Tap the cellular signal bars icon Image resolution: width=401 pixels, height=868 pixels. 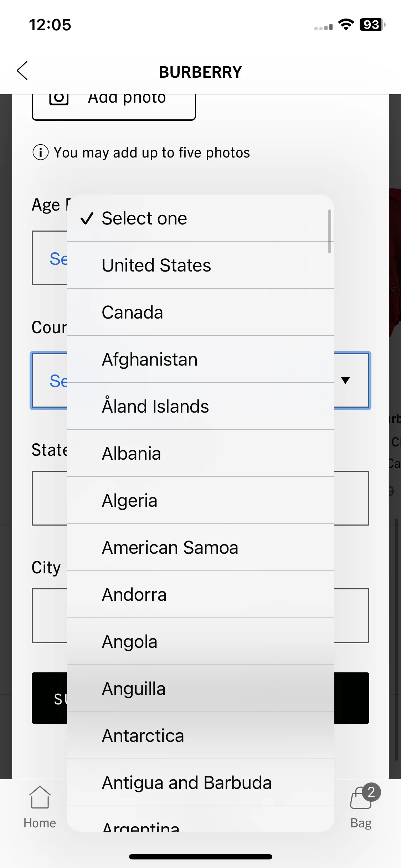323,27
